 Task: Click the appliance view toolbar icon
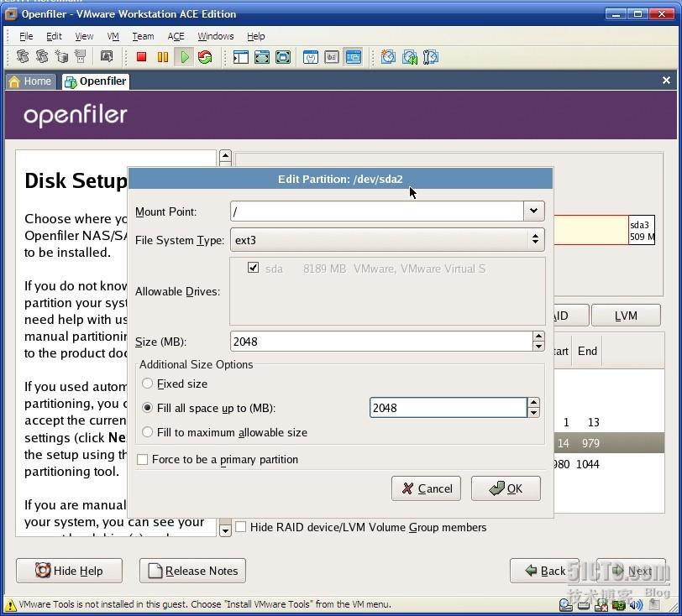[332, 57]
